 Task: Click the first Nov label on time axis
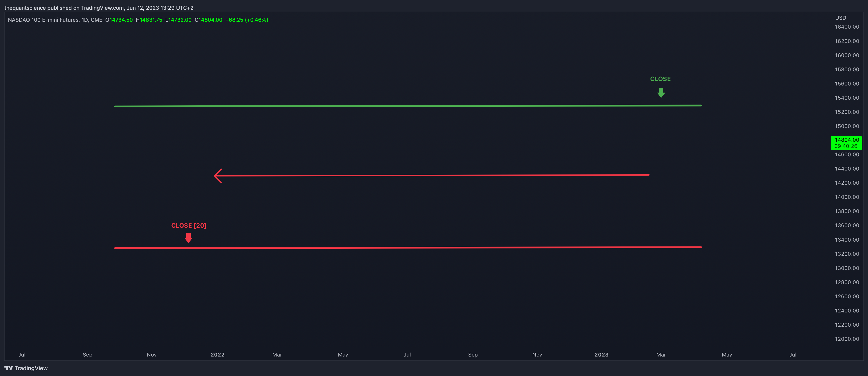pyautogui.click(x=152, y=355)
